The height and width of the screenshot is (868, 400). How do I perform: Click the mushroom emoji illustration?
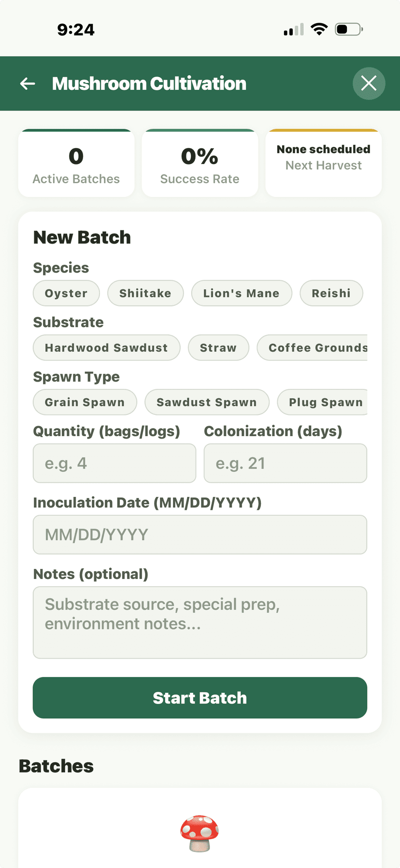(200, 833)
